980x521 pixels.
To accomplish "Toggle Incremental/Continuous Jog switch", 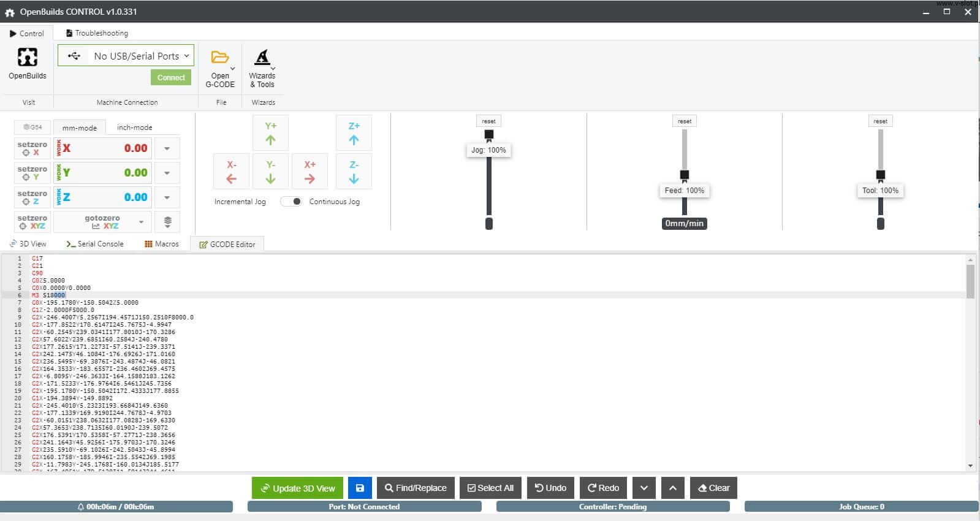I will pos(291,202).
